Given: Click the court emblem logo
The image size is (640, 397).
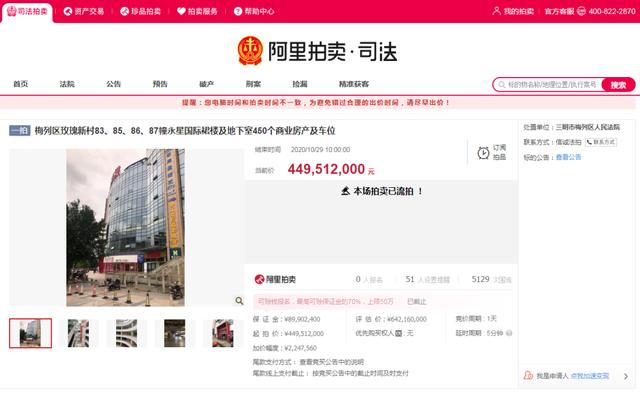Looking at the screenshot, I should click(250, 51).
